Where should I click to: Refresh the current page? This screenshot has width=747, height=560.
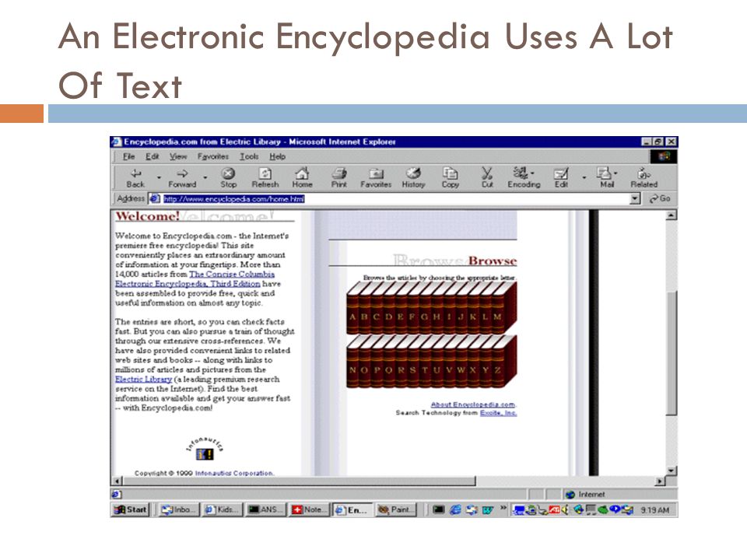[x=265, y=178]
